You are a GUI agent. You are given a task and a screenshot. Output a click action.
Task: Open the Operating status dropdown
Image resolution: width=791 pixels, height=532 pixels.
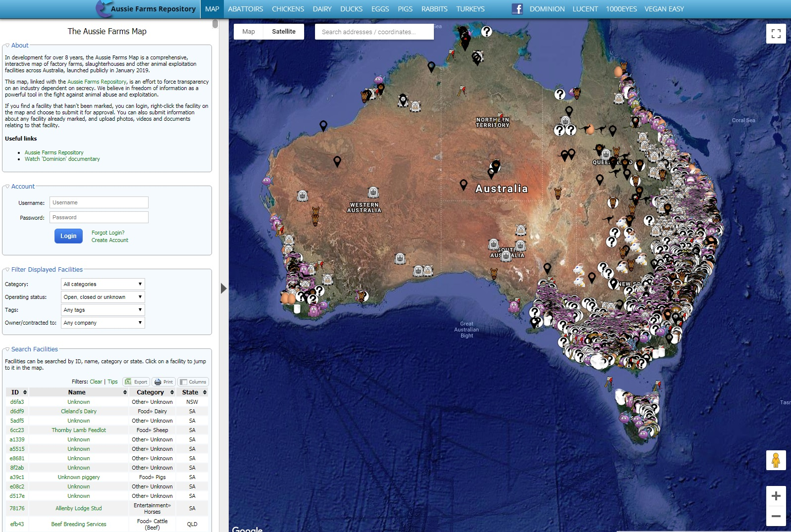click(103, 297)
